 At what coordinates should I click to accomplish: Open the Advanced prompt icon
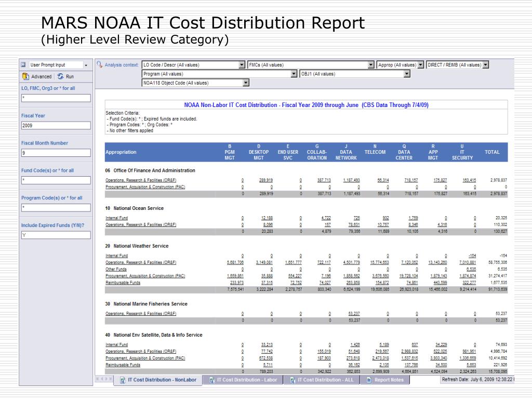coord(25,76)
